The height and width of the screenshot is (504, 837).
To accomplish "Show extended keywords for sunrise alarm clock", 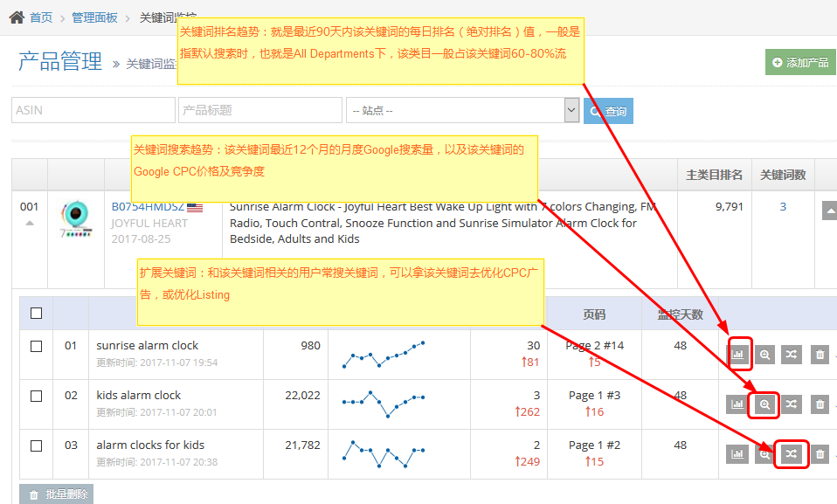I will (x=791, y=355).
